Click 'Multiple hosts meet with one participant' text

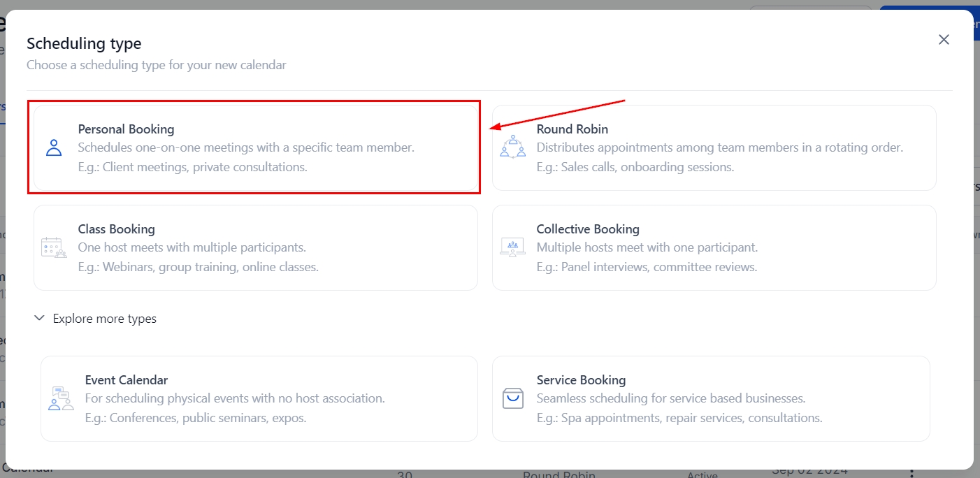point(647,247)
